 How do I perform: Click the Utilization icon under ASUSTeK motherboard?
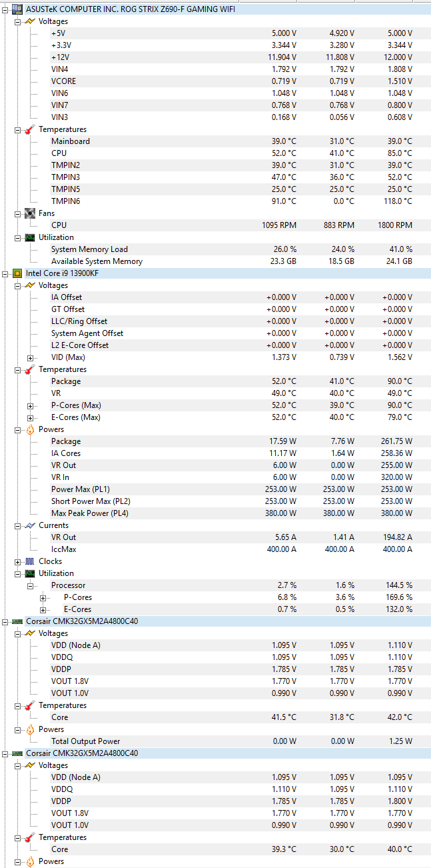29,237
